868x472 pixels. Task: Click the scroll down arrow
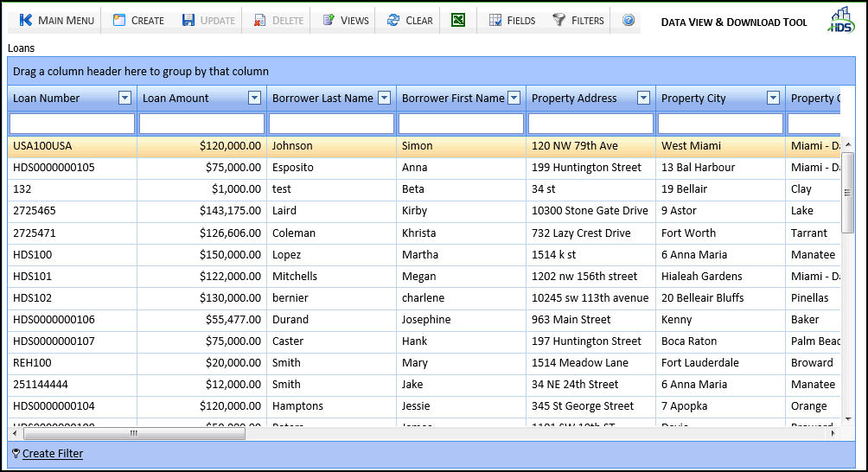coord(847,419)
